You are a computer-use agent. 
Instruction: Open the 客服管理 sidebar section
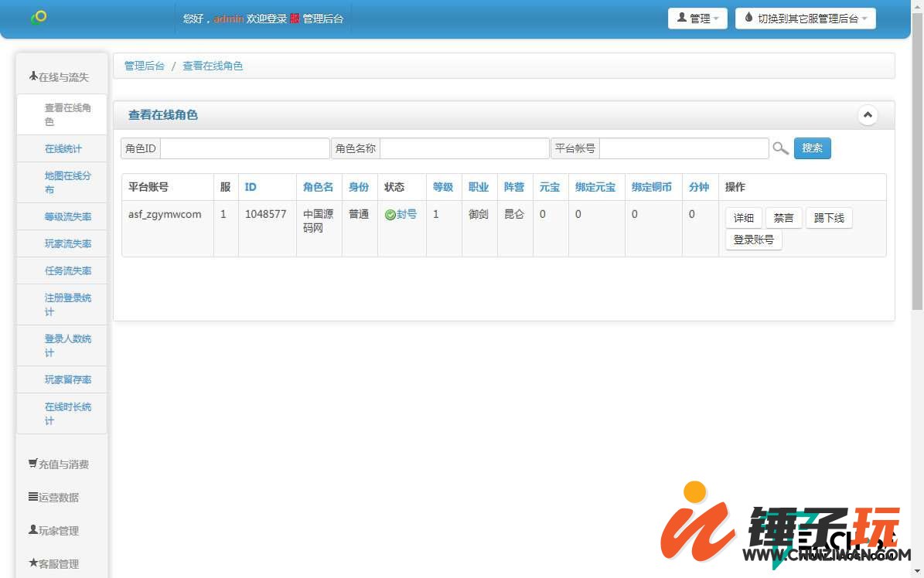[x=54, y=564]
